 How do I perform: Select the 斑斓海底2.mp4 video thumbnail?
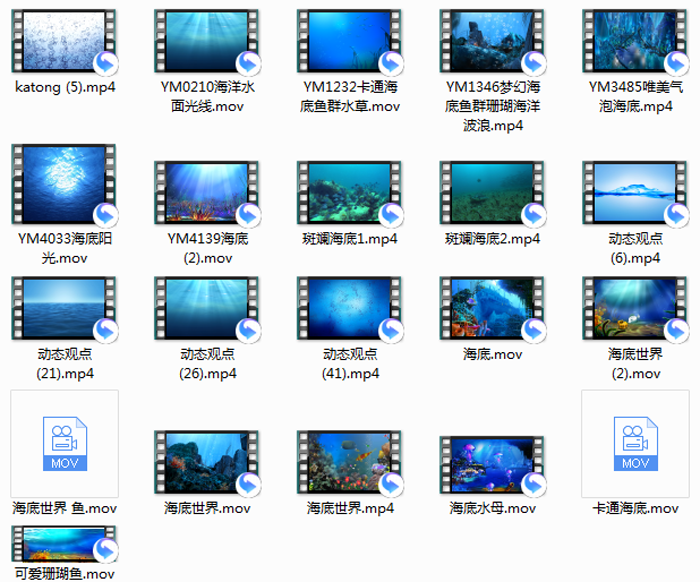coord(493,192)
